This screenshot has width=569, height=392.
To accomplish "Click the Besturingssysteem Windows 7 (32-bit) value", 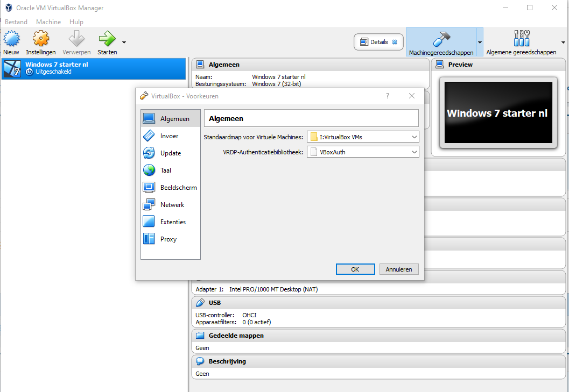I will [x=277, y=84].
